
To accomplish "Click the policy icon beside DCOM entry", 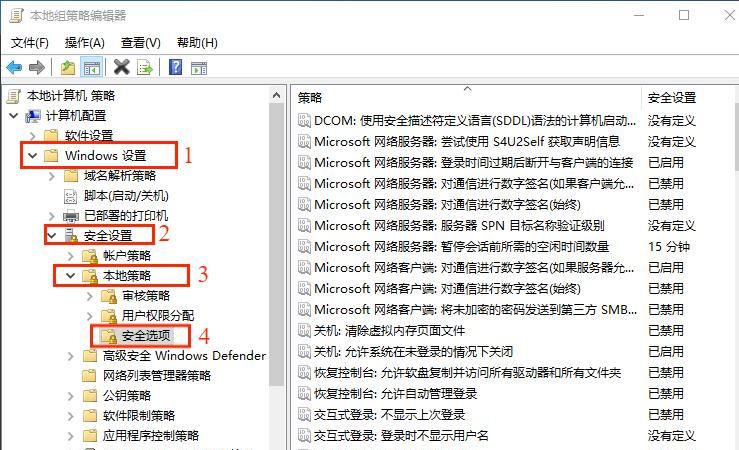I will [x=304, y=121].
